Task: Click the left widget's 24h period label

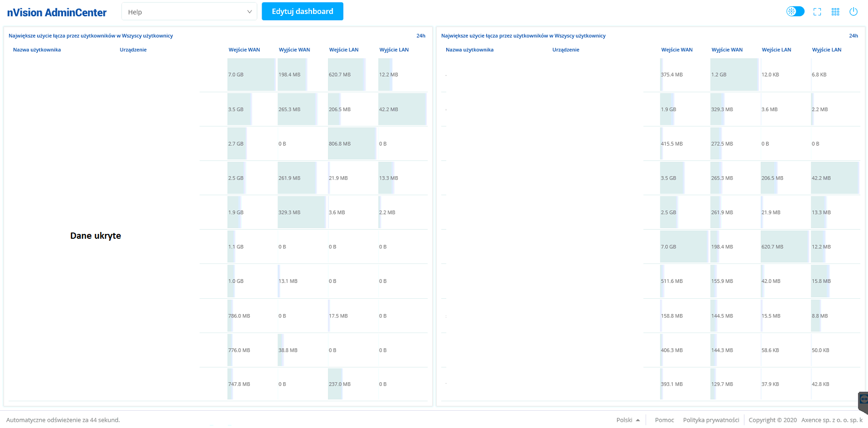Action: click(421, 36)
